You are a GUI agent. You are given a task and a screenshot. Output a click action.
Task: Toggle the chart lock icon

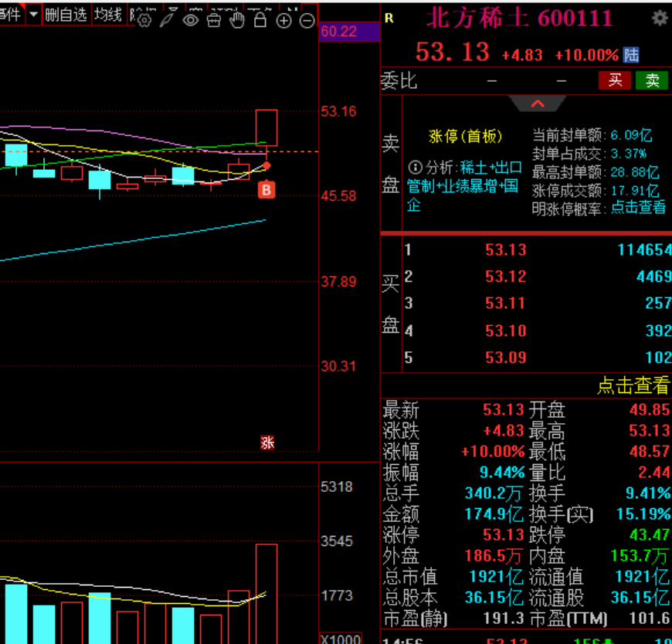point(260,20)
